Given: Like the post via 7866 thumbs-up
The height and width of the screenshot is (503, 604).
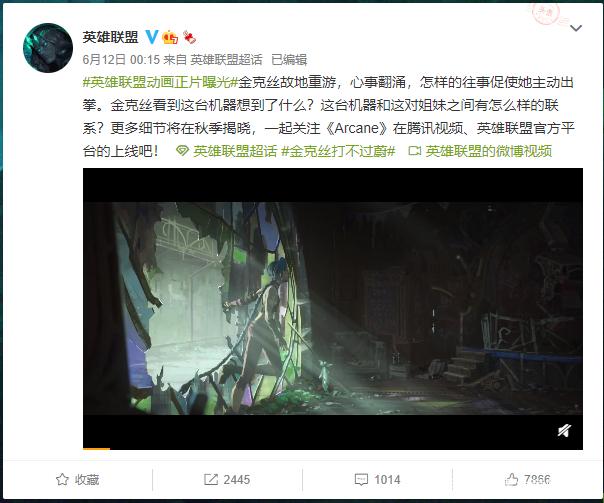Looking at the screenshot, I should coord(512,480).
